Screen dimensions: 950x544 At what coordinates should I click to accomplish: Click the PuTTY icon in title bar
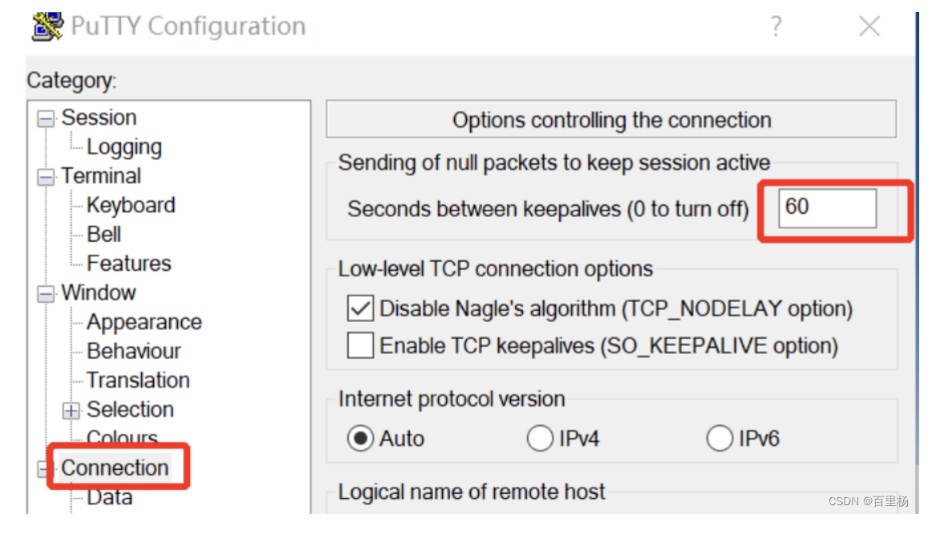(x=47, y=26)
